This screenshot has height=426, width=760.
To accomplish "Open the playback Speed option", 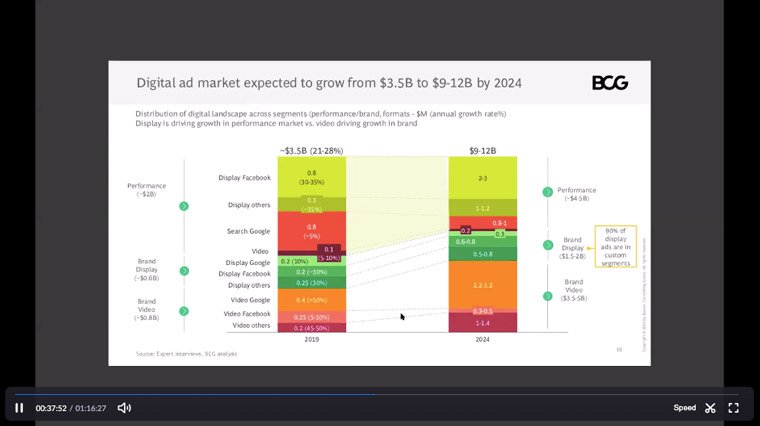I will 684,408.
